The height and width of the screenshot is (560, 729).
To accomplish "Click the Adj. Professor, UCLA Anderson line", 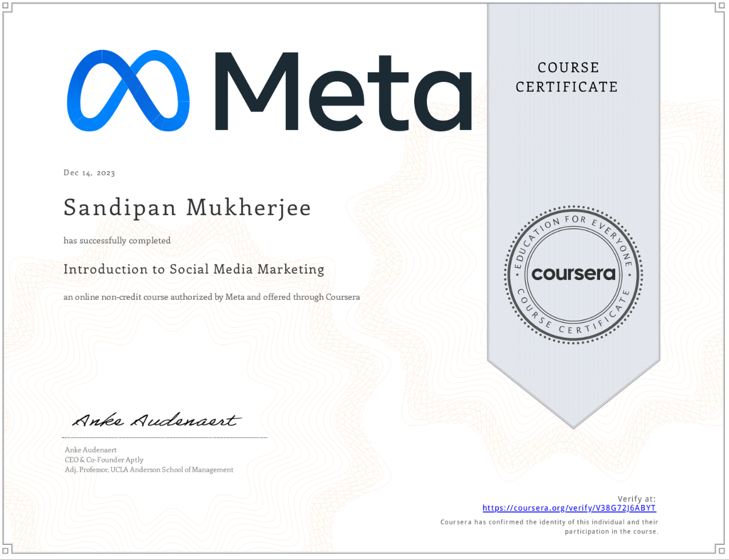I will coord(149,470).
